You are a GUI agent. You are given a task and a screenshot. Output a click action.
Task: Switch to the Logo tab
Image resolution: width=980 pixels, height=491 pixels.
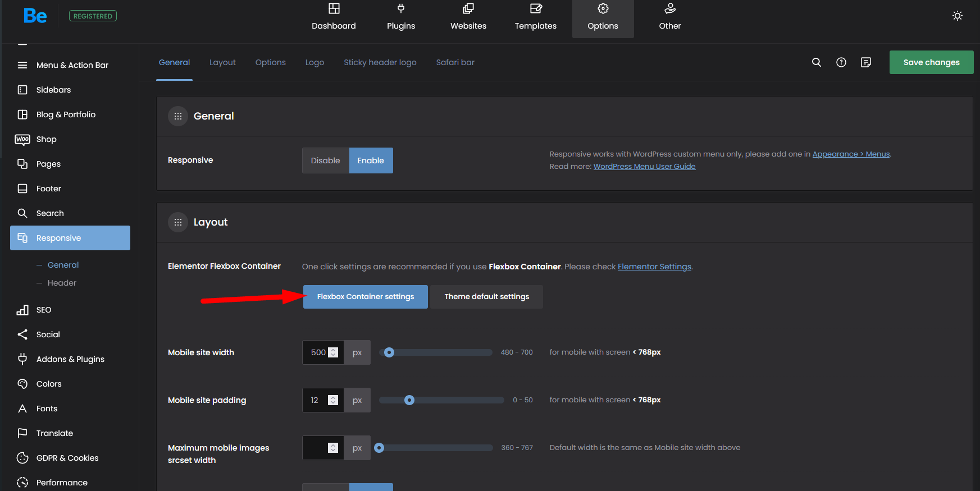point(315,62)
